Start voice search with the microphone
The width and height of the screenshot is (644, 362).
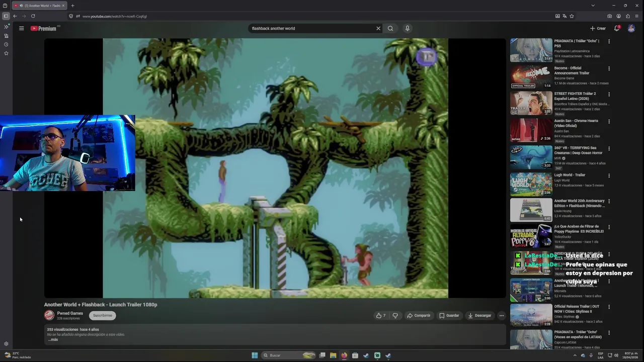(408, 28)
